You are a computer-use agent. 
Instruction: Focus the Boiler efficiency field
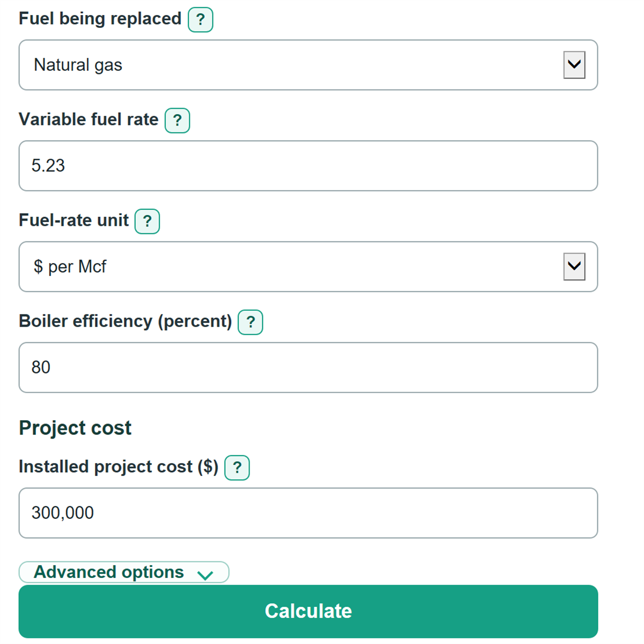click(x=308, y=368)
